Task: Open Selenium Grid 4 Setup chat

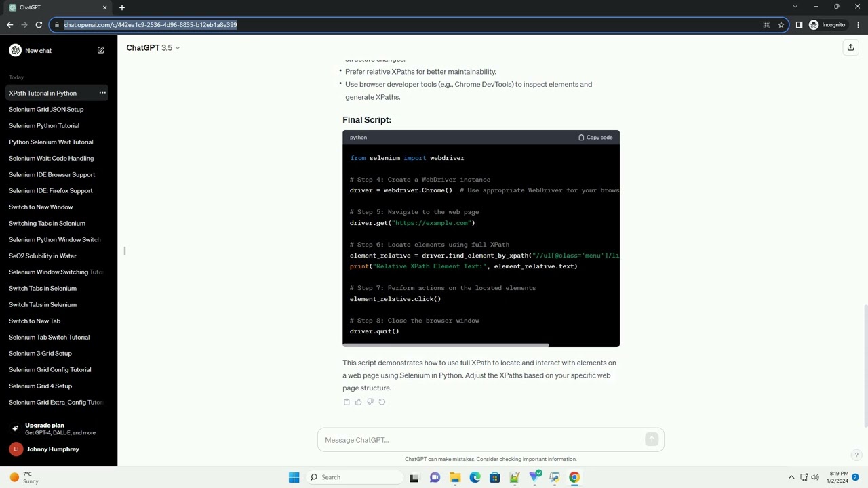Action: tap(57, 386)
